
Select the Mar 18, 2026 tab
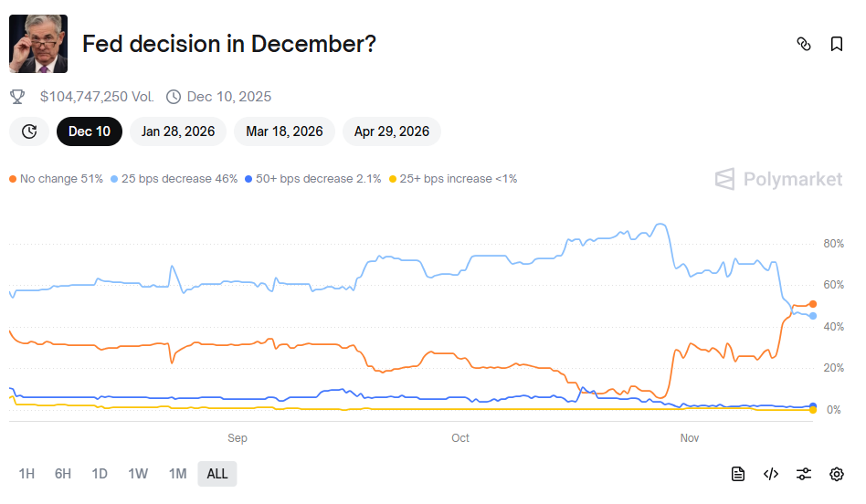[x=284, y=131]
